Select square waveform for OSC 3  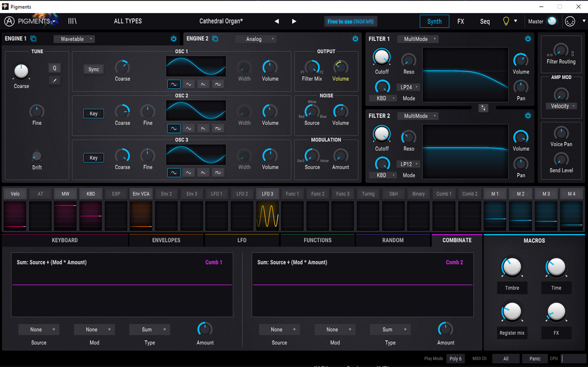218,172
